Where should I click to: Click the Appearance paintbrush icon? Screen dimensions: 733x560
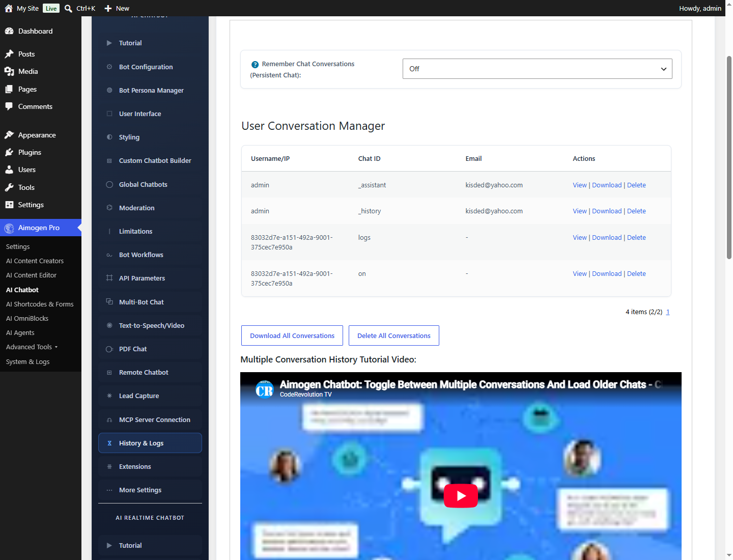point(9,135)
